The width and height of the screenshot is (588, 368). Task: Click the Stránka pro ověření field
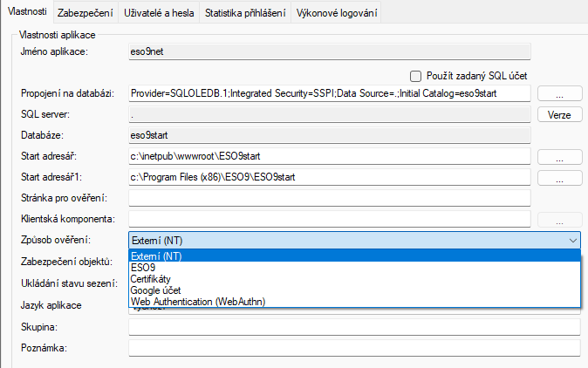click(x=330, y=198)
